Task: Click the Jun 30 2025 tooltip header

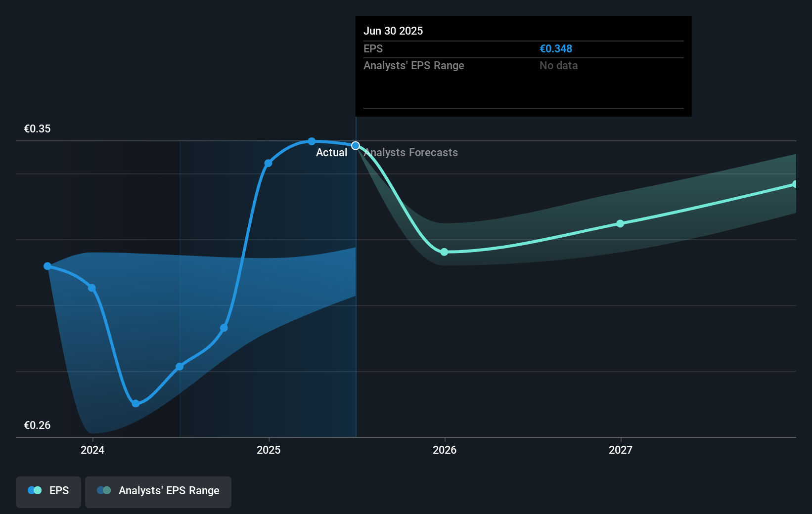Action: pos(393,31)
